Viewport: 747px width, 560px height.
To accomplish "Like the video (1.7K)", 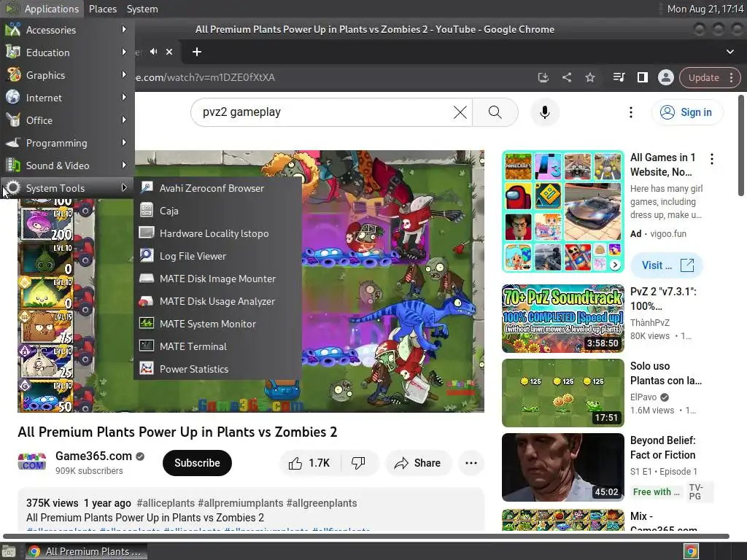I will (x=309, y=463).
